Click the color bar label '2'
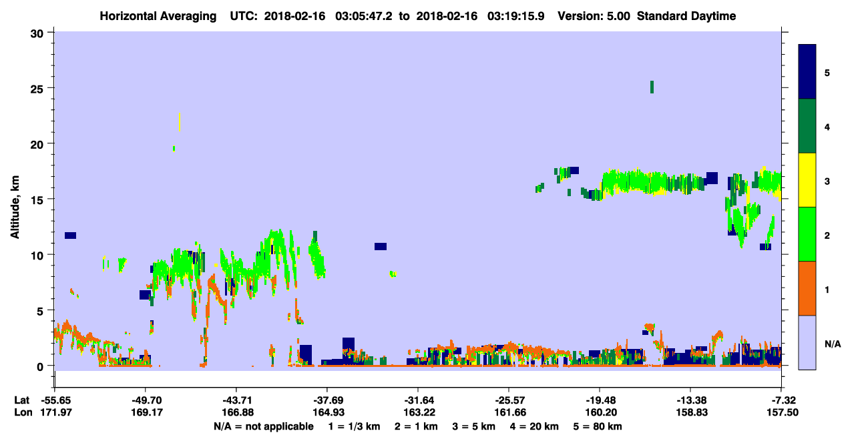This screenshot has height=445, width=868. click(827, 234)
